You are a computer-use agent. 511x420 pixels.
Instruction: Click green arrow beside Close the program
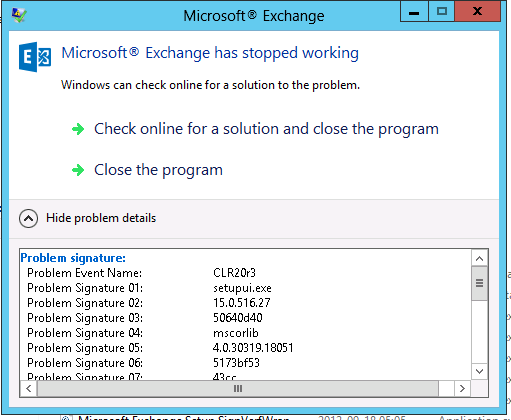78,170
